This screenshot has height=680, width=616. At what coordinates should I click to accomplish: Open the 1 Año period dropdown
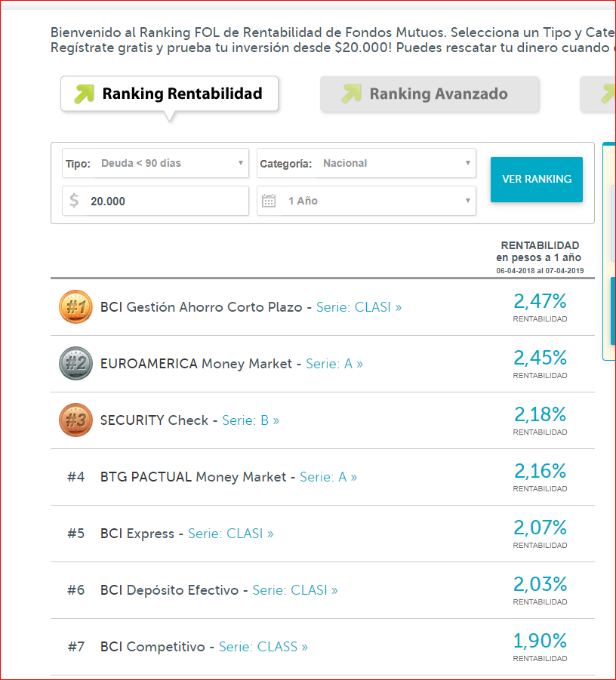coord(367,201)
